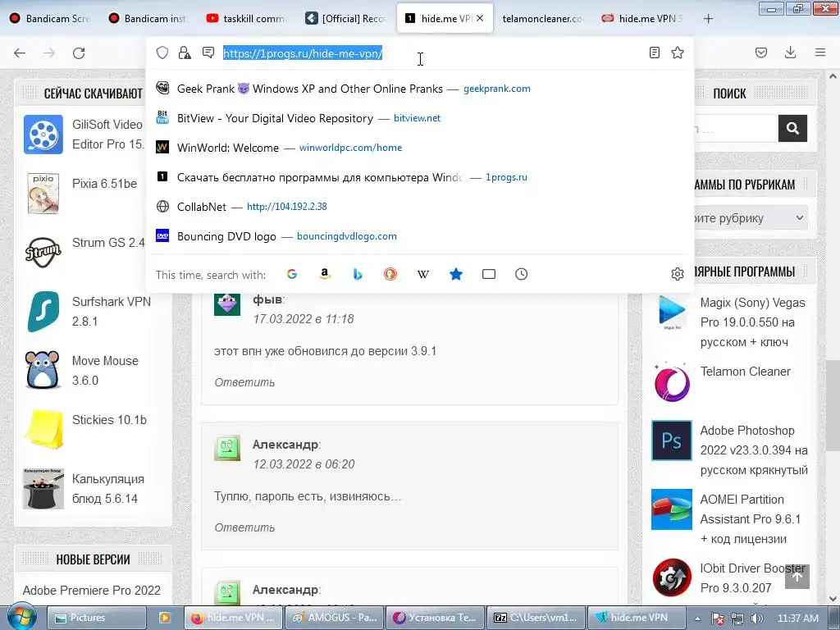This screenshot has width=840, height=630.
Task: Click the site search input field
Action: click(x=736, y=129)
